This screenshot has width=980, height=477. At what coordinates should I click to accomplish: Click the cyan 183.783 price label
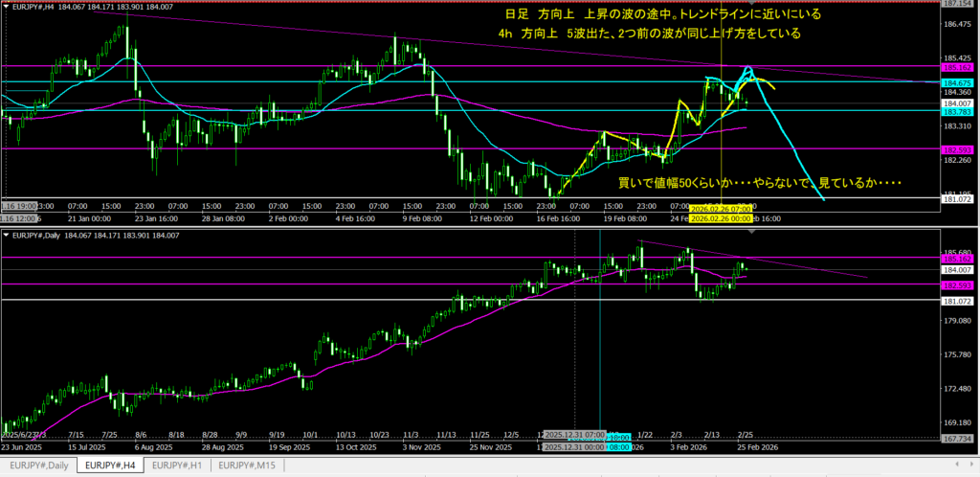pos(957,111)
